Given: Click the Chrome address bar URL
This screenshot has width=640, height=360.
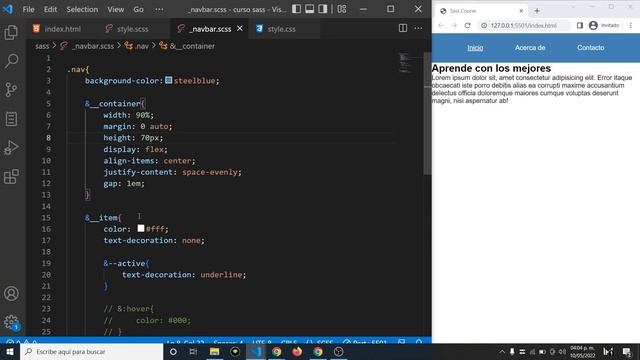Looking at the screenshot, I should point(524,25).
